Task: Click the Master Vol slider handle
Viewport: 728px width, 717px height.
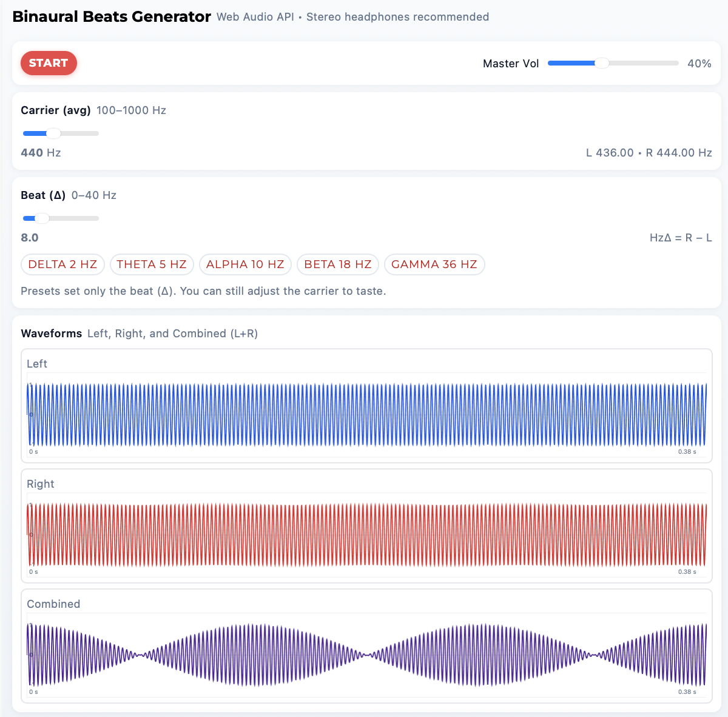Action: click(x=601, y=63)
